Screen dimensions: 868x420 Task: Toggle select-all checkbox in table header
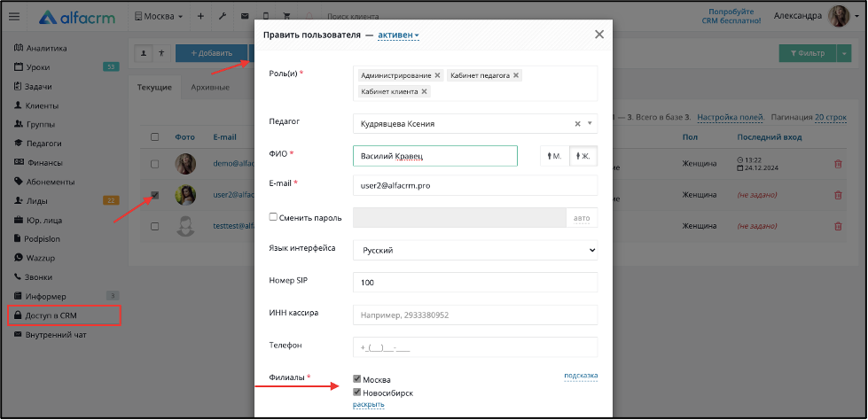click(x=155, y=136)
